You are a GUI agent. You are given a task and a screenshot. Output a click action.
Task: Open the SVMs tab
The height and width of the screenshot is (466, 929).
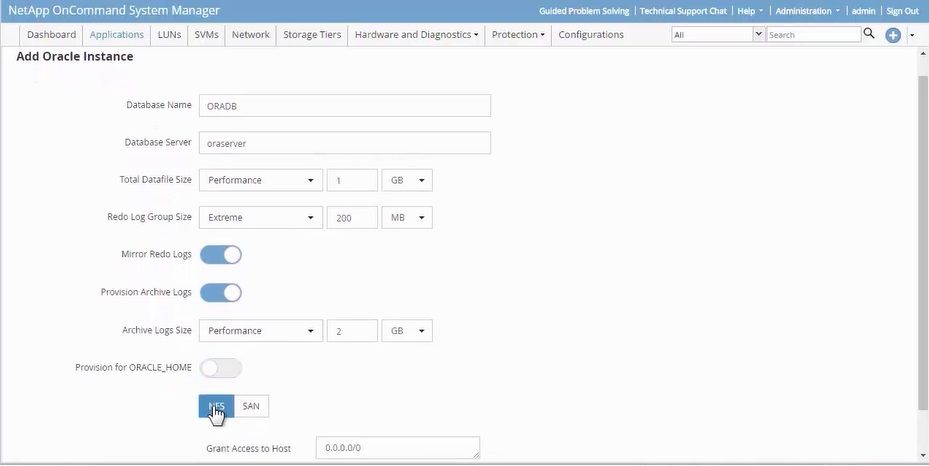pos(206,34)
